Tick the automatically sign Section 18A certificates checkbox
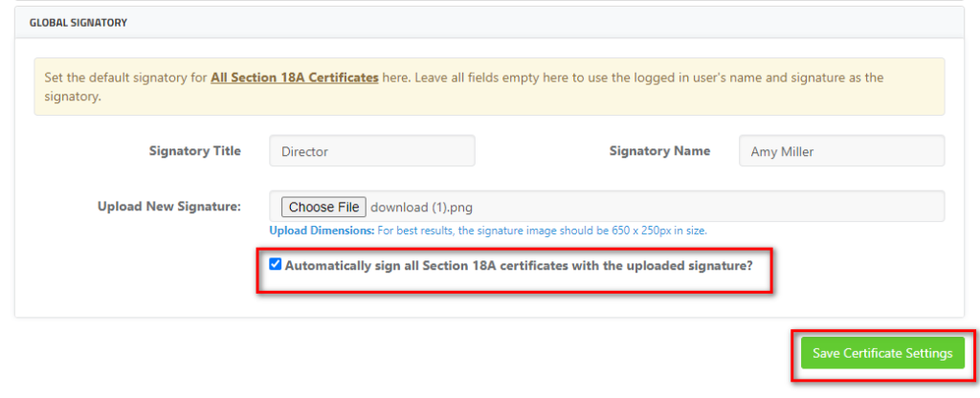The image size is (980, 398). click(x=275, y=264)
